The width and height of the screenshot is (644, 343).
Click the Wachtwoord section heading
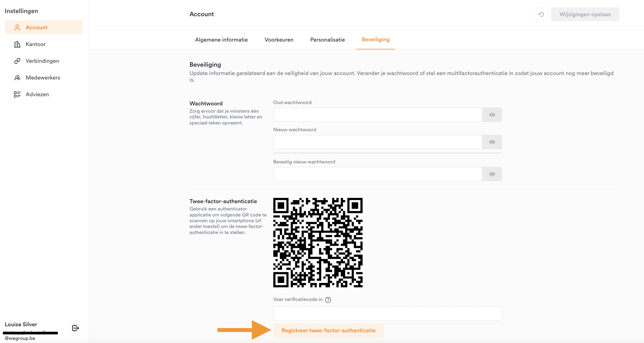click(x=206, y=104)
